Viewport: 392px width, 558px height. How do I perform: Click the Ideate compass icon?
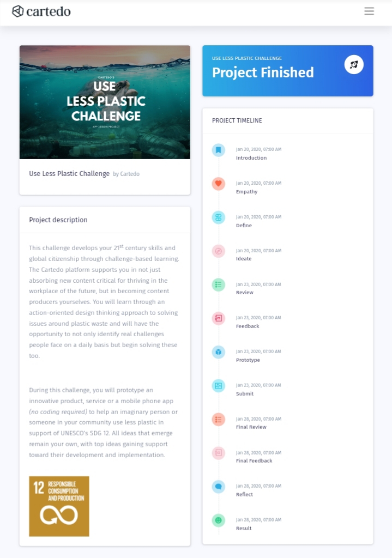[219, 251]
